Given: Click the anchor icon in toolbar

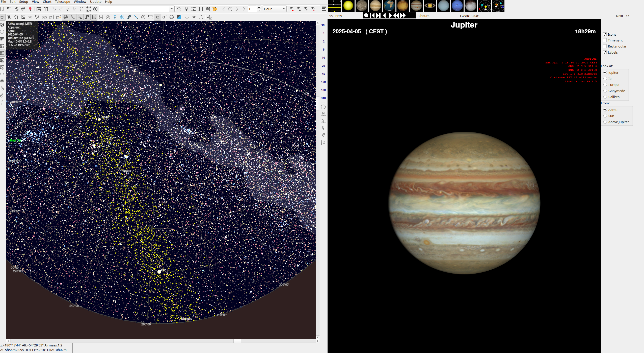Looking at the screenshot, I should pyautogui.click(x=201, y=17).
